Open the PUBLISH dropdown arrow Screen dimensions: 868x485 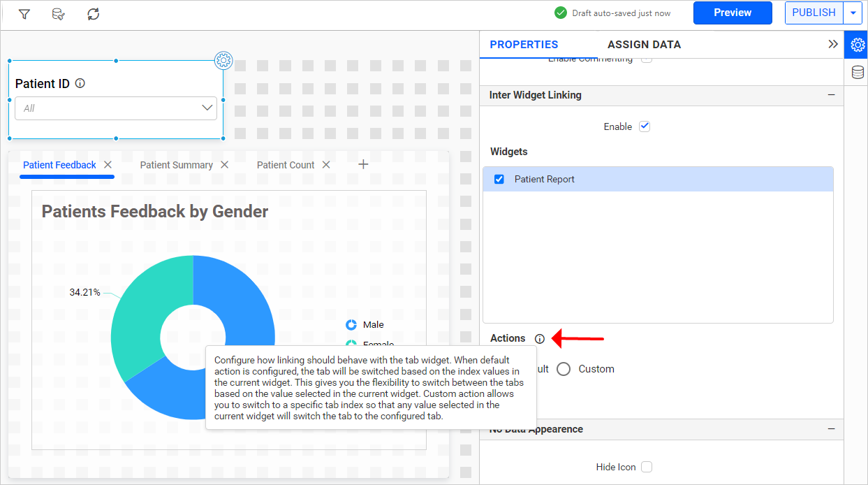(x=853, y=13)
